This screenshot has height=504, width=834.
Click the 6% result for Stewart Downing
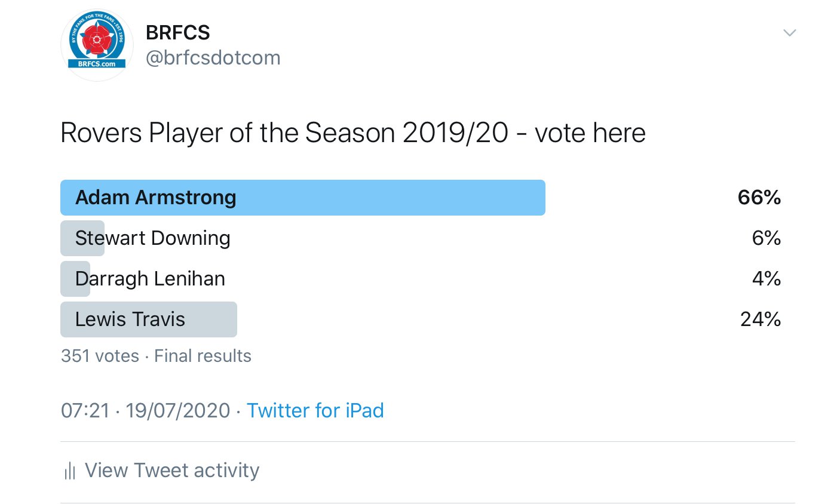(x=766, y=238)
